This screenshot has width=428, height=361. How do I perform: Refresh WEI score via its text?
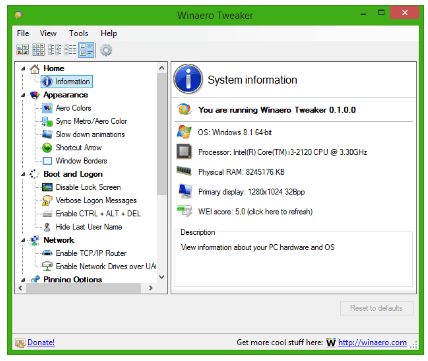[x=255, y=212]
